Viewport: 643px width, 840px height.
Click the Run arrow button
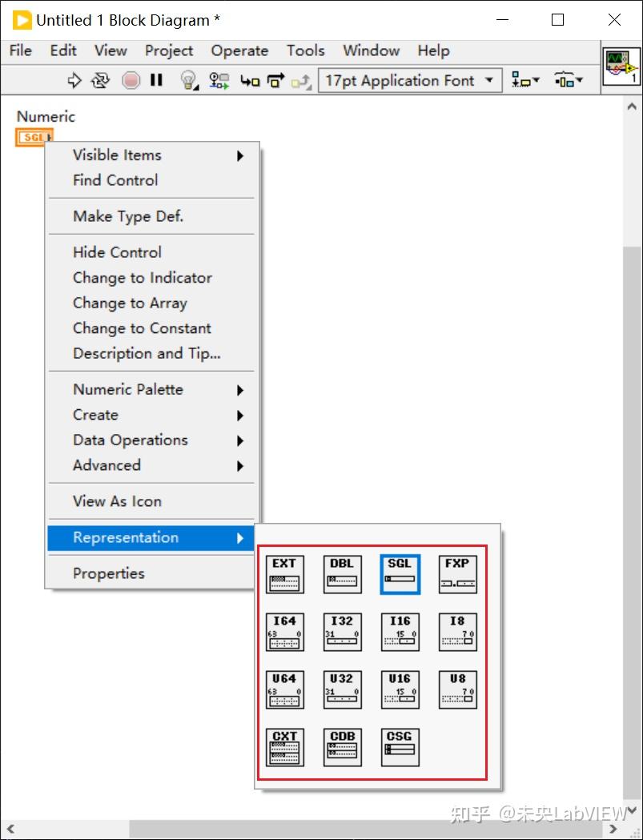74,80
